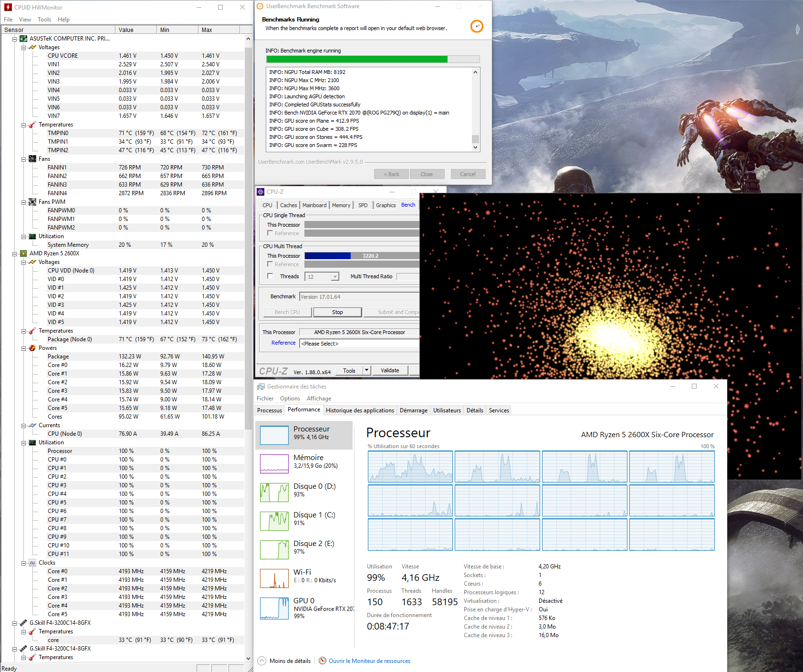Click the Value column header in HWMonitor
Viewport: 803px width, 672px height.
[x=136, y=30]
